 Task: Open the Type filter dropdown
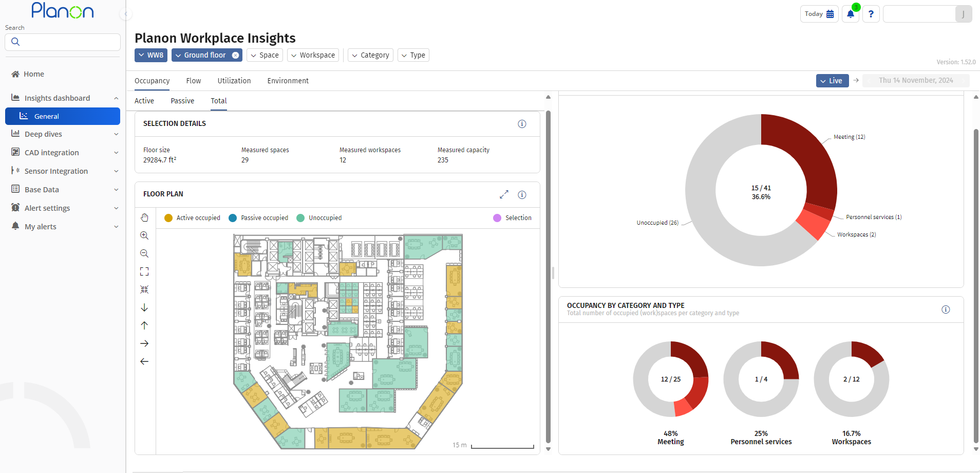(413, 55)
